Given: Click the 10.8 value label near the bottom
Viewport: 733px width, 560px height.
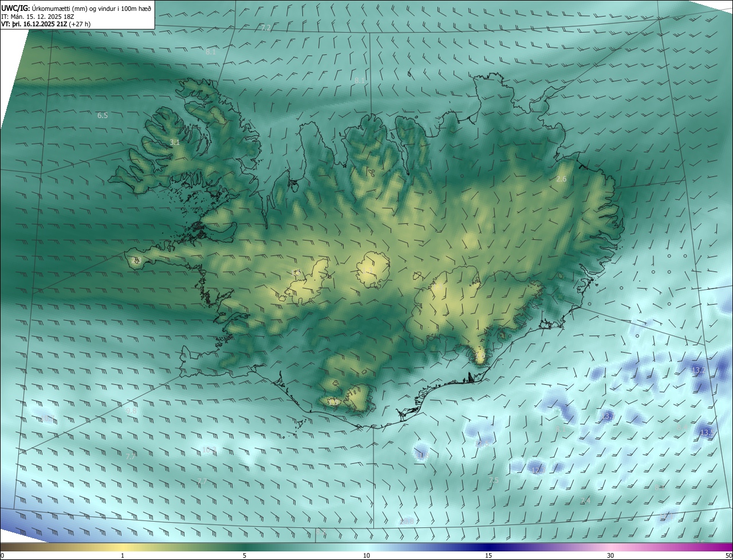Looking at the screenshot, I should coord(407,521).
